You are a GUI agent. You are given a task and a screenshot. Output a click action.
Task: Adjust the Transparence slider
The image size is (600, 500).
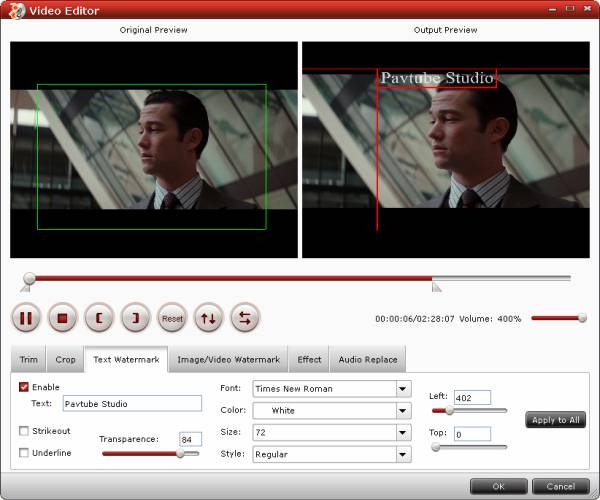(x=150, y=453)
